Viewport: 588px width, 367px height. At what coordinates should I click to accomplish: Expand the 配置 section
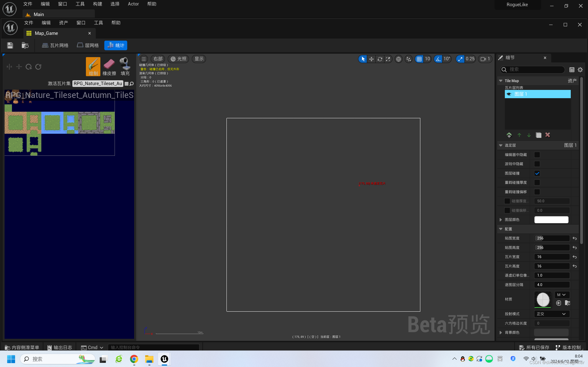coord(501,229)
